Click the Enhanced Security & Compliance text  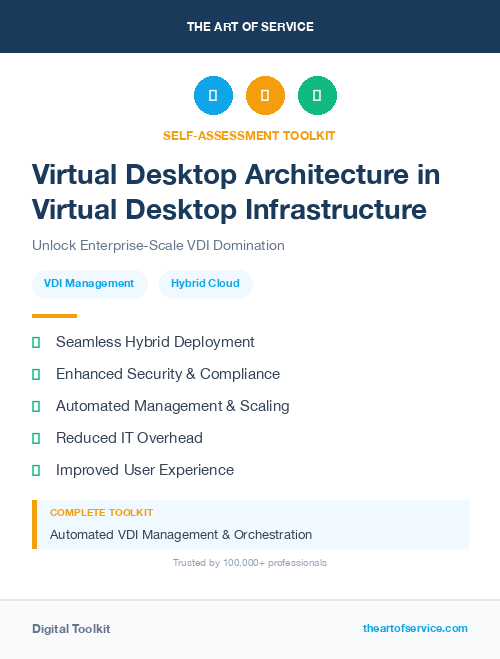(168, 374)
